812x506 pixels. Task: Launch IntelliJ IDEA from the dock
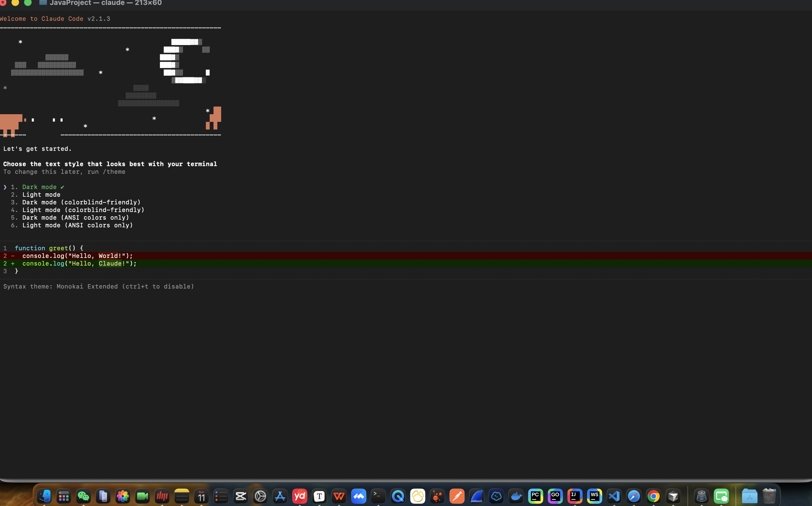tap(574, 496)
